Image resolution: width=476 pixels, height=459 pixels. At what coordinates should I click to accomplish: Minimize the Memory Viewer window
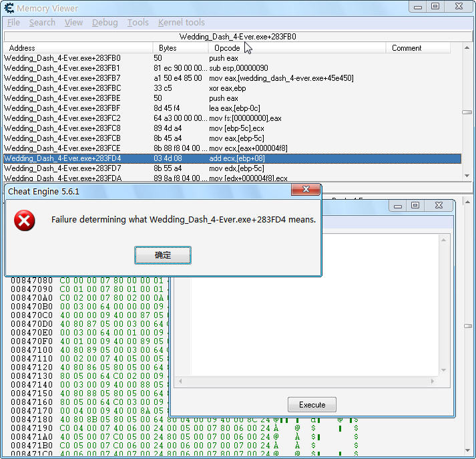click(417, 7)
